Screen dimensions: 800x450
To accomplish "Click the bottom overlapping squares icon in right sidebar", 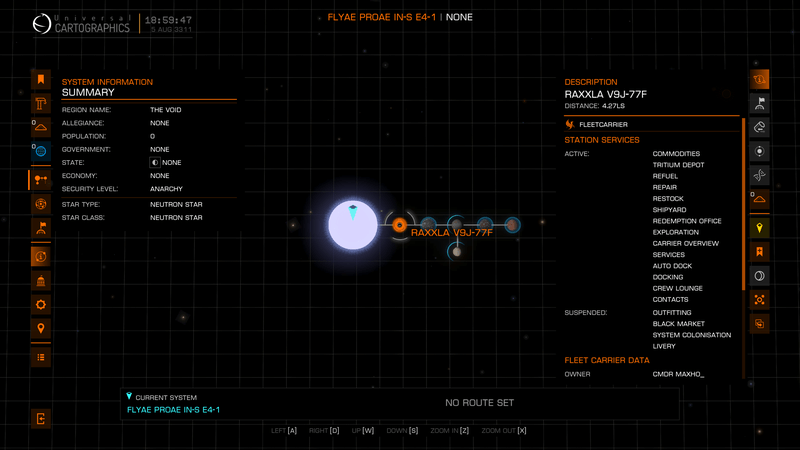I will [760, 324].
